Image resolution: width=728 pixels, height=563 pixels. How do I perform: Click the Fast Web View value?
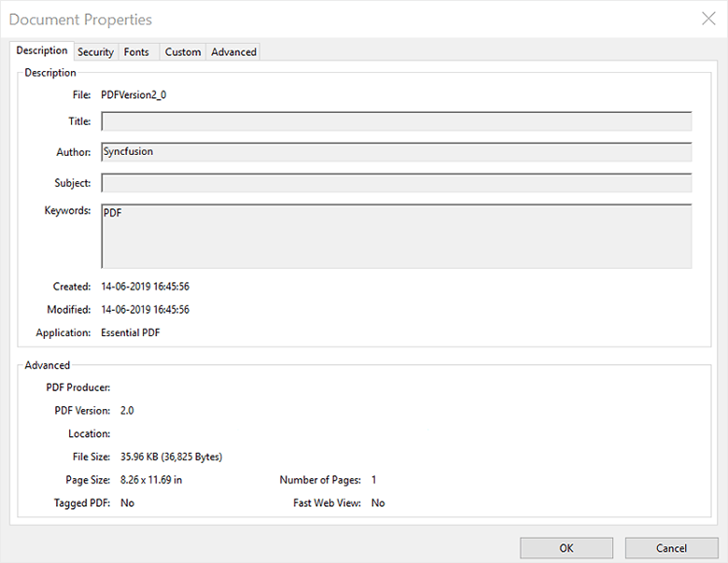point(378,503)
